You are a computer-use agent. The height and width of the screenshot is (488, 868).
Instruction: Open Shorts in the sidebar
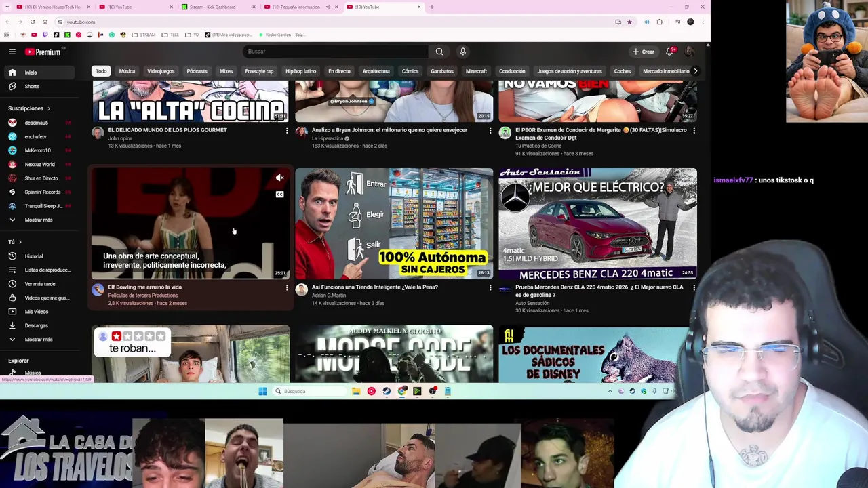tap(41, 86)
